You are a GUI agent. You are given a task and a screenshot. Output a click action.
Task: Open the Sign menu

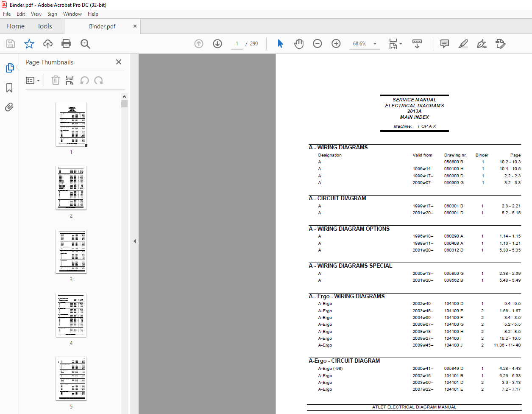52,14
